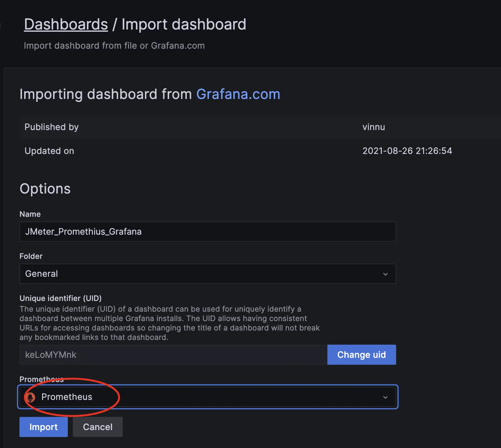The width and height of the screenshot is (501, 448).
Task: Click the blue Import button
Action: [x=43, y=427]
